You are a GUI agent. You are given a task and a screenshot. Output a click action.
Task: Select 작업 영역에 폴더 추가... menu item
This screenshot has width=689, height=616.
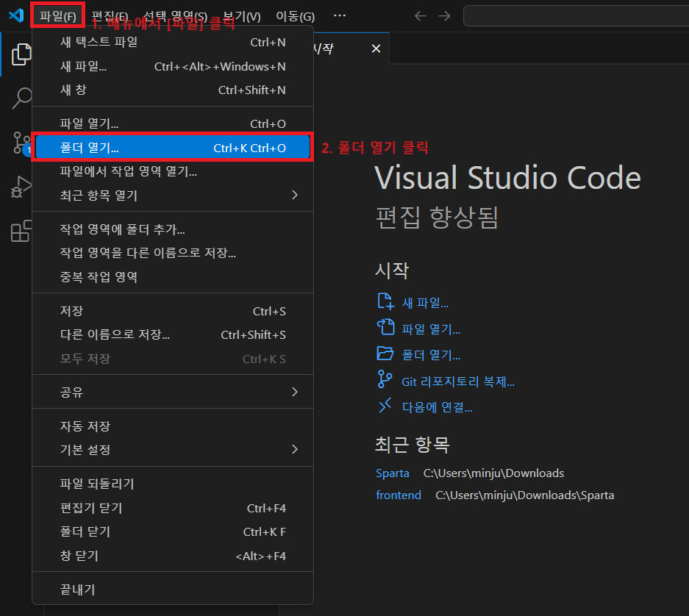(173, 229)
